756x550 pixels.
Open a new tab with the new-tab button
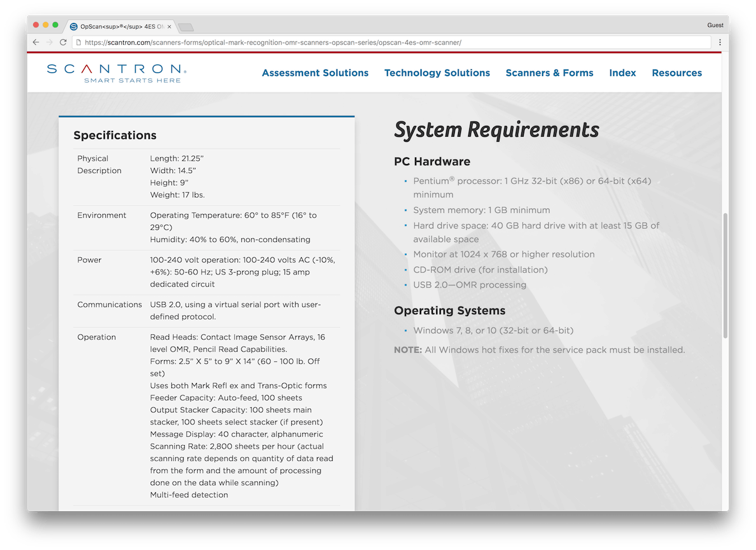[x=186, y=27]
